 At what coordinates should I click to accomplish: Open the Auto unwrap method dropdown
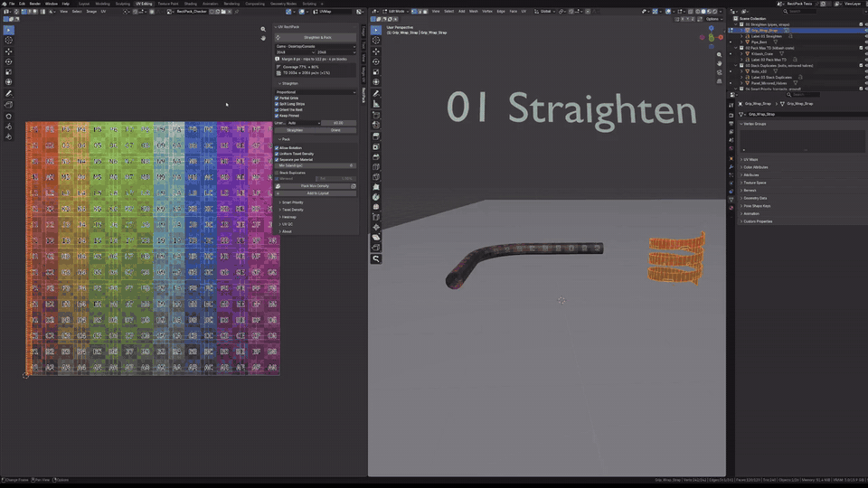tap(304, 123)
